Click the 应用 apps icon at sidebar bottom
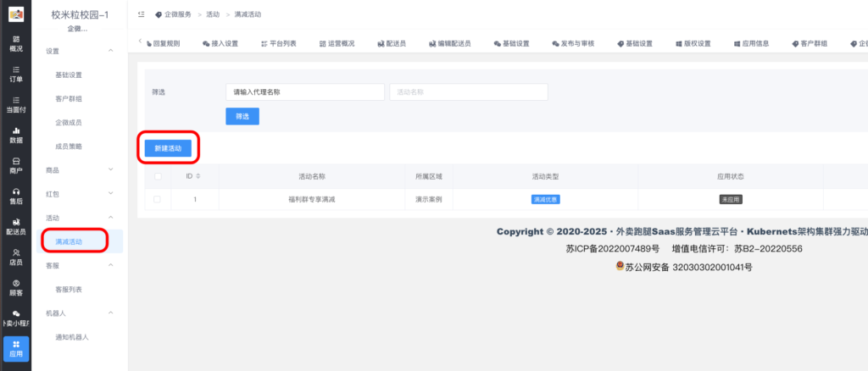Image resolution: width=868 pixels, height=371 pixels. [x=16, y=348]
